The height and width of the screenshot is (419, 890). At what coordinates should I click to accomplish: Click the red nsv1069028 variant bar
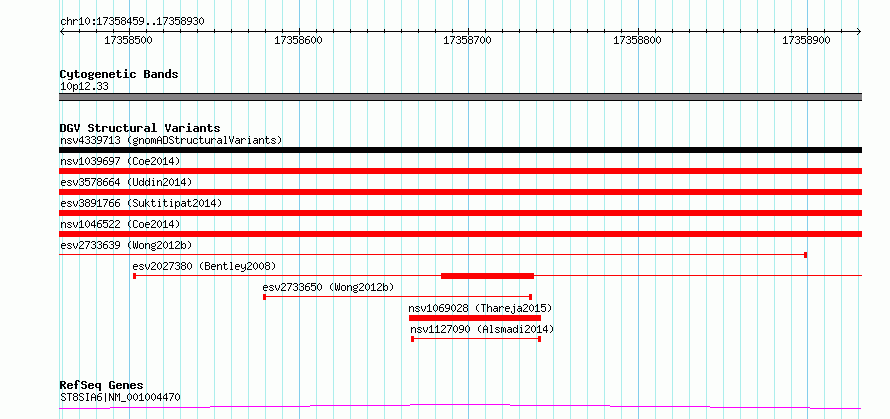(x=475, y=318)
